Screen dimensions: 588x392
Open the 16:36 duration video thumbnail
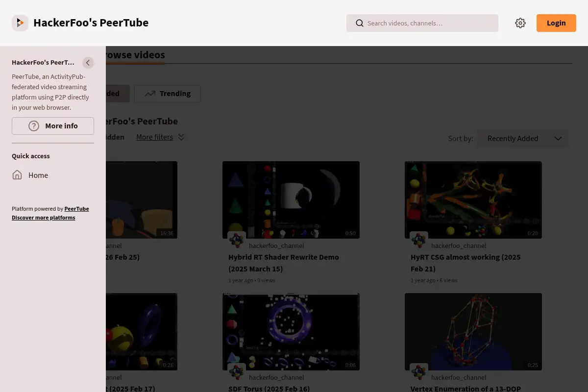coord(142,200)
